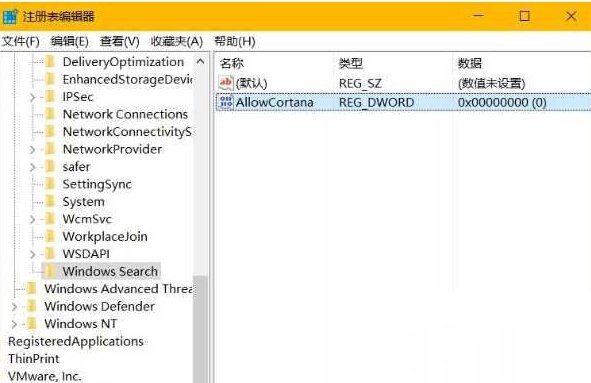Viewport: 591px width, 383px height.
Task: Click the Windows Defender folder icon
Action: 32,306
